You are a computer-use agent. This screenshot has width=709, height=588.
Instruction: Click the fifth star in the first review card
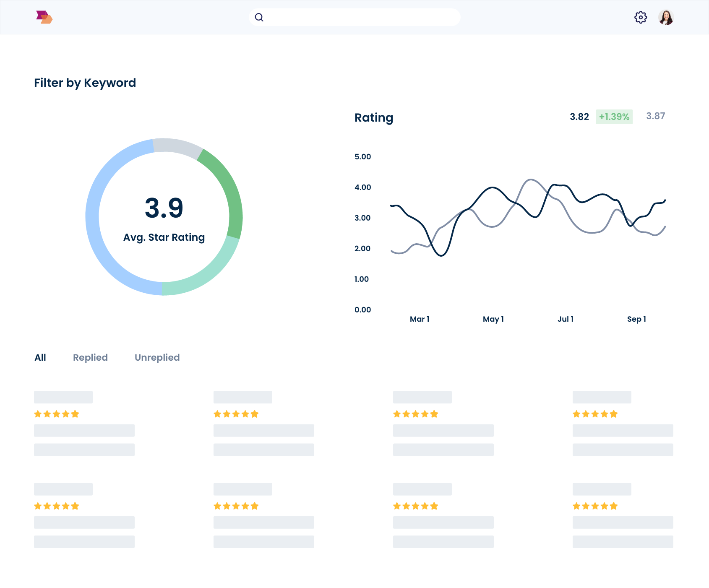coord(75,414)
